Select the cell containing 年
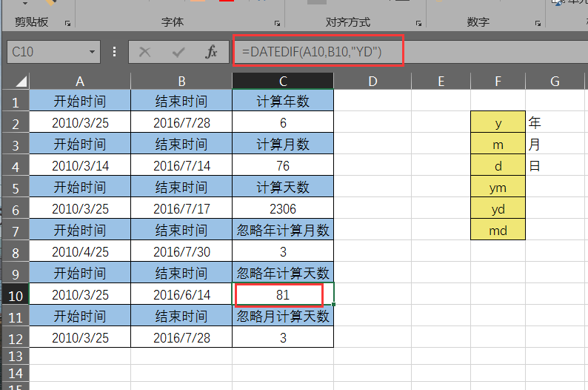 555,122
